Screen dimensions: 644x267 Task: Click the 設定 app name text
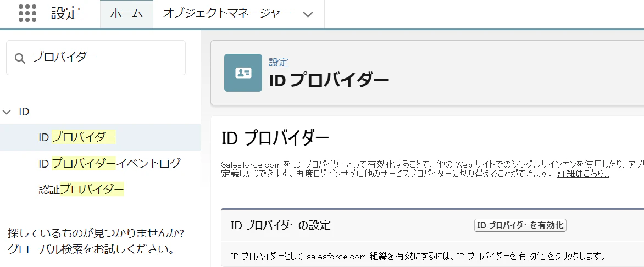point(65,13)
